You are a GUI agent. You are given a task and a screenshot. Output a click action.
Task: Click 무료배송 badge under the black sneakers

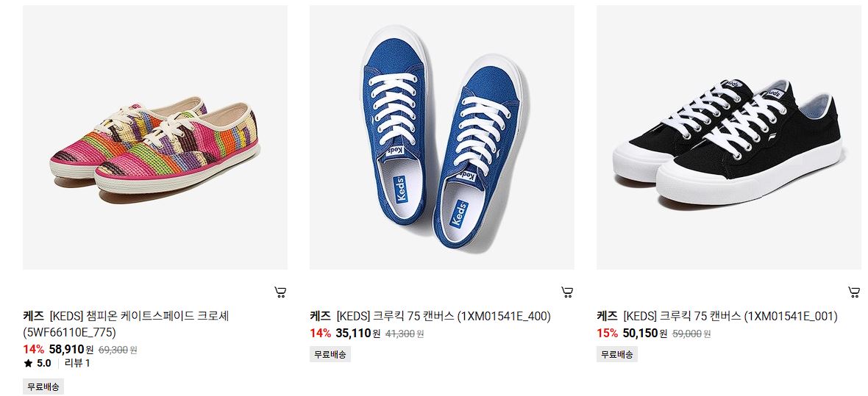click(616, 355)
